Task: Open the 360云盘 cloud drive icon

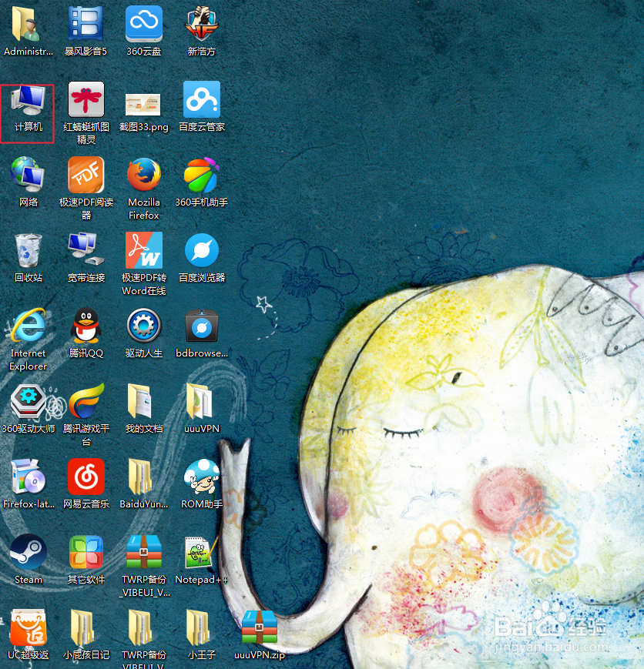Action: point(143,23)
